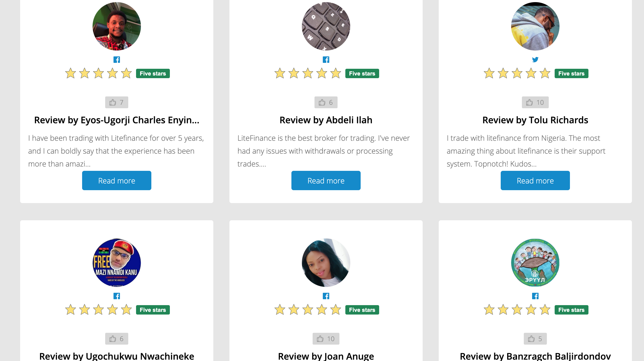Read more of Tolu Richards' review
Screen dimensions: 644x361
(x=535, y=180)
